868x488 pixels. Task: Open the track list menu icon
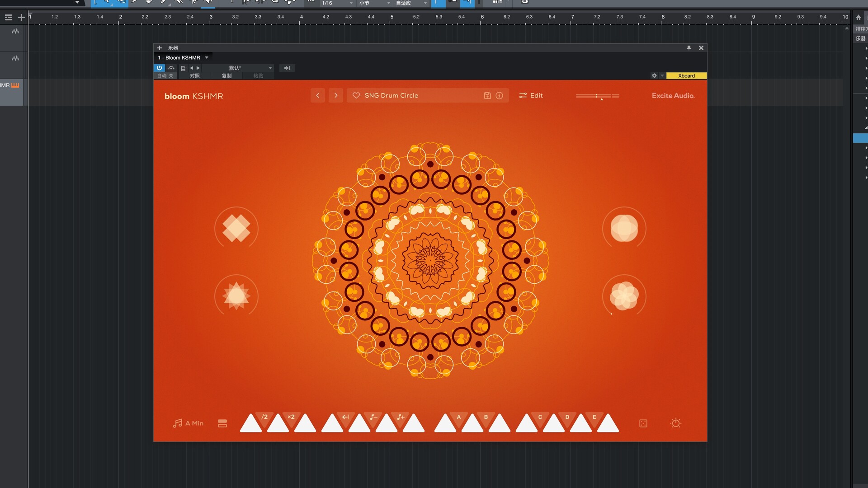tap(8, 17)
